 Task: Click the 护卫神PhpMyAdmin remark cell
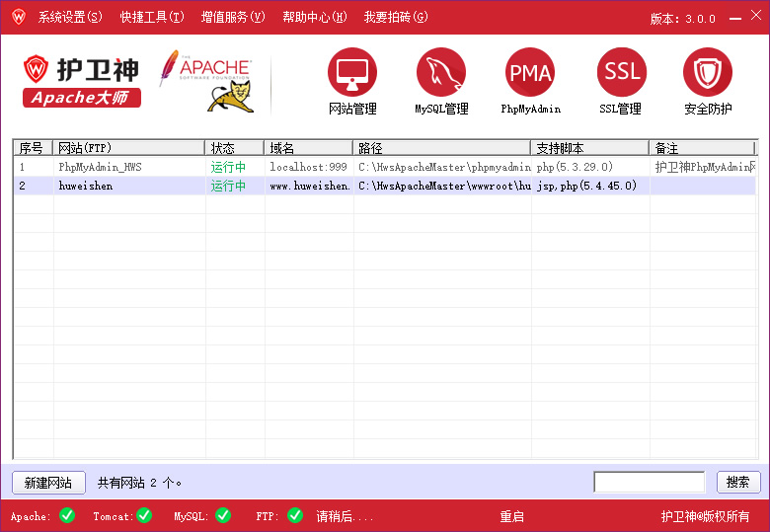705,167
